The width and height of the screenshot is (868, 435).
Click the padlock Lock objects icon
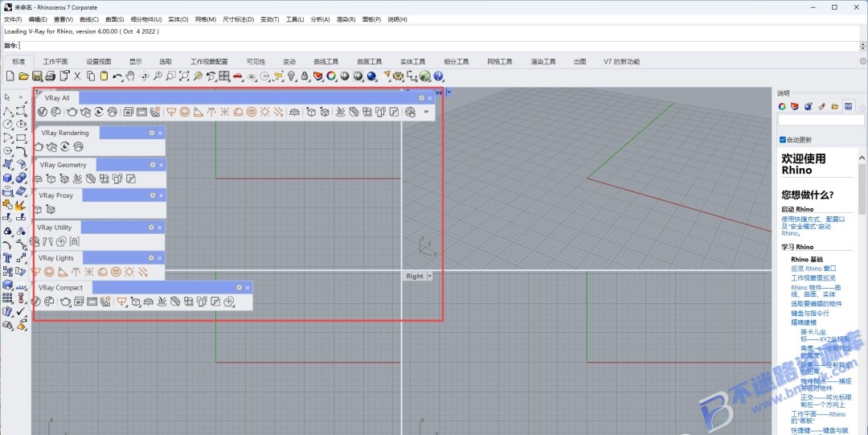(x=305, y=76)
